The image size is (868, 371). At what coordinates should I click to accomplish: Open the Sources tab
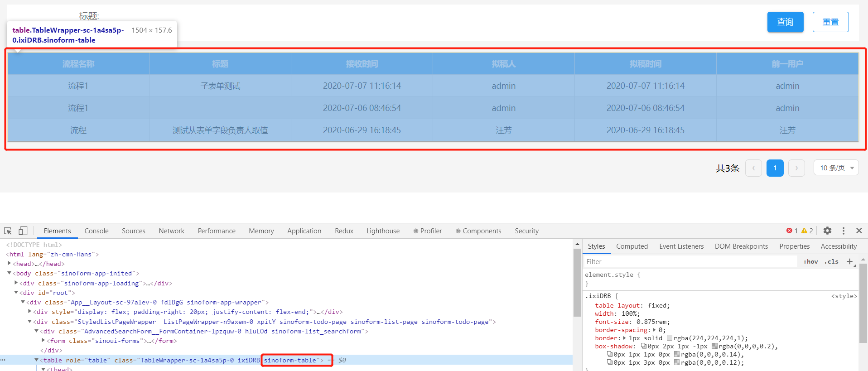point(134,231)
